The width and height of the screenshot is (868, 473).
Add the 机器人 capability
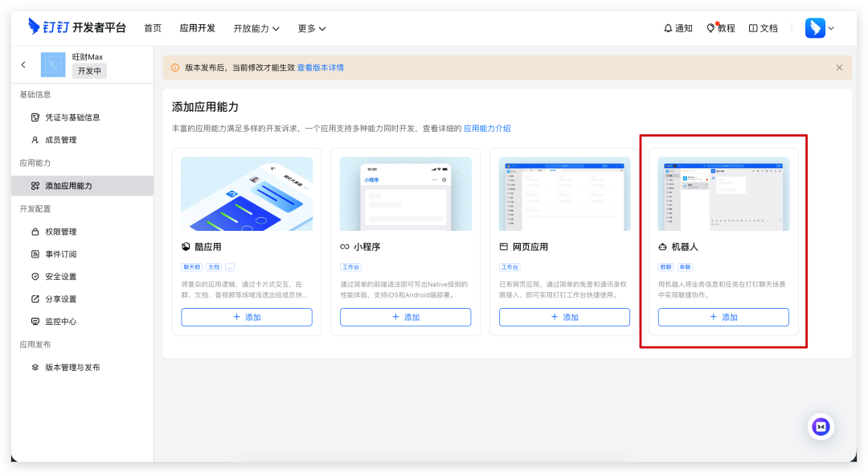point(723,317)
